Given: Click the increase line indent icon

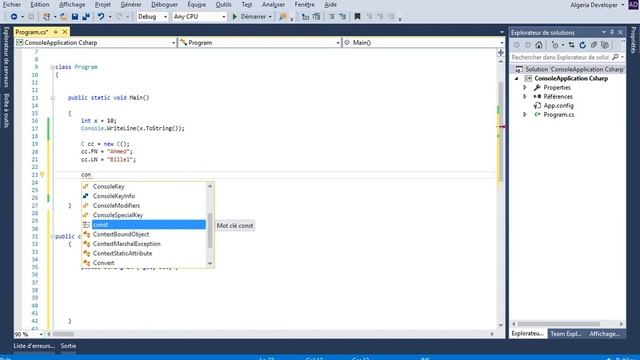Looking at the screenshot, I should (x=342, y=17).
